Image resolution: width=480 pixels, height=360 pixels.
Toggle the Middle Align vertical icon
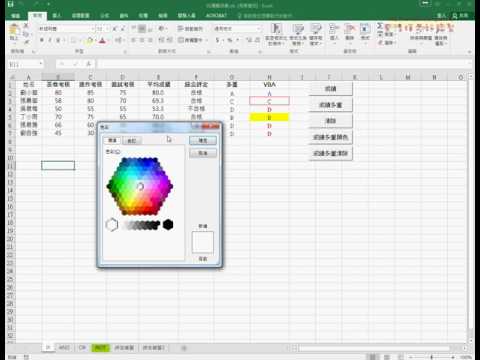(142, 29)
